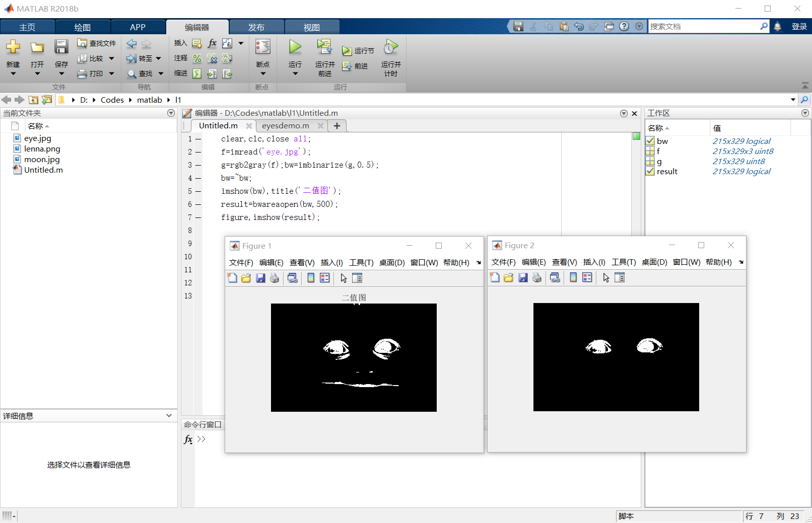812x523 pixels.
Task: Click the Print Figure icon in Figure 2
Action: click(x=537, y=277)
